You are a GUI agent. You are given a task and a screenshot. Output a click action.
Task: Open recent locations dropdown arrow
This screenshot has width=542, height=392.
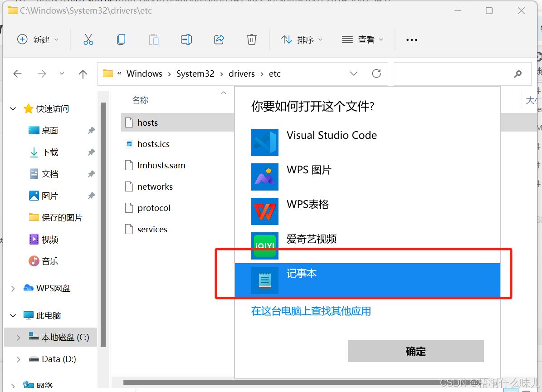[x=62, y=73]
